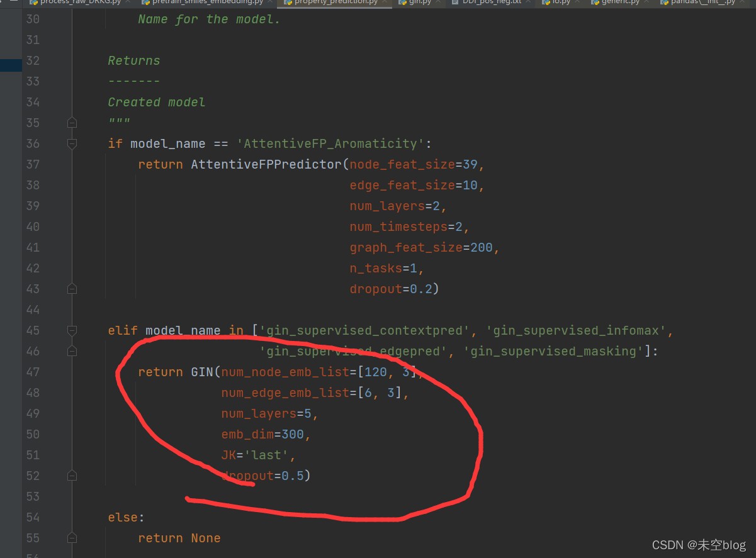Image resolution: width=756 pixels, height=558 pixels.
Task: Click the Python icon on process_raw_DRKG.py tab
Action: 35,3
